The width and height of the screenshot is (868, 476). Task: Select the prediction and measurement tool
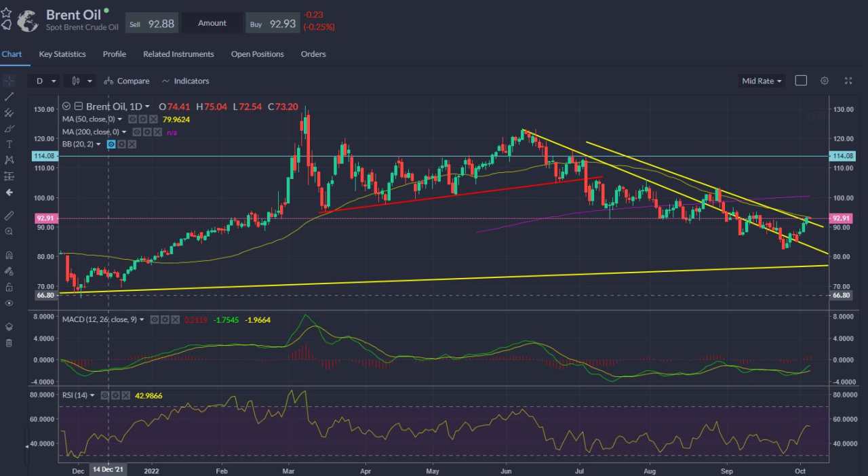point(9,176)
